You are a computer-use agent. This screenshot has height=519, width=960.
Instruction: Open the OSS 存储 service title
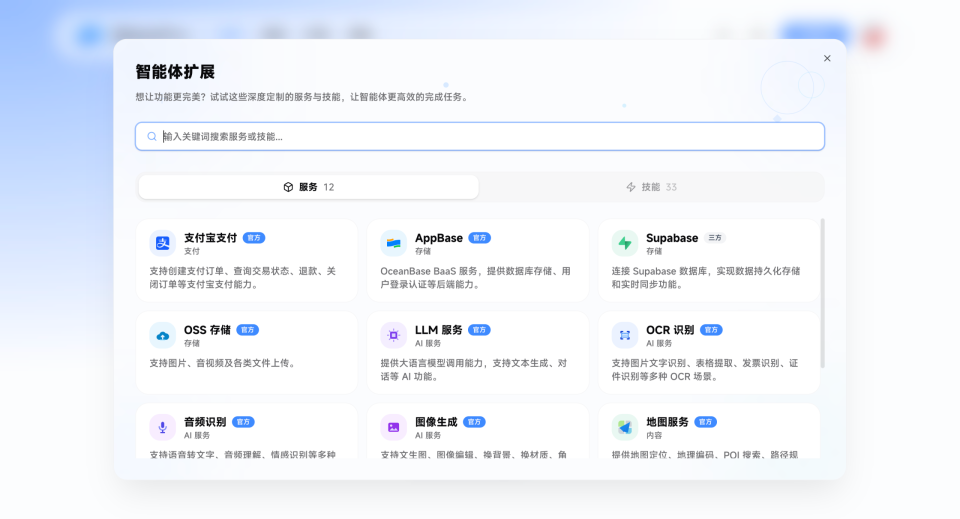coord(207,330)
